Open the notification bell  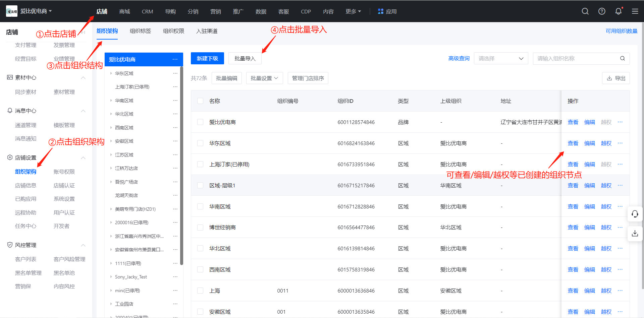point(619,11)
